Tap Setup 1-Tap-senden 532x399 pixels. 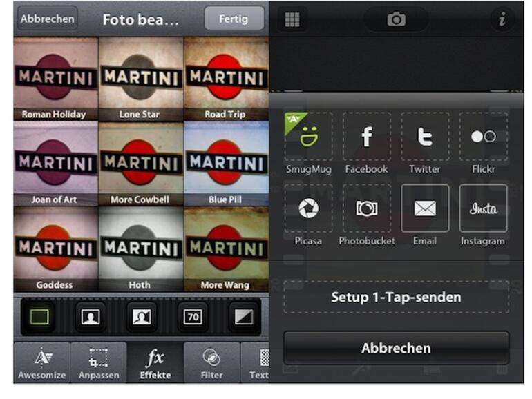click(397, 297)
